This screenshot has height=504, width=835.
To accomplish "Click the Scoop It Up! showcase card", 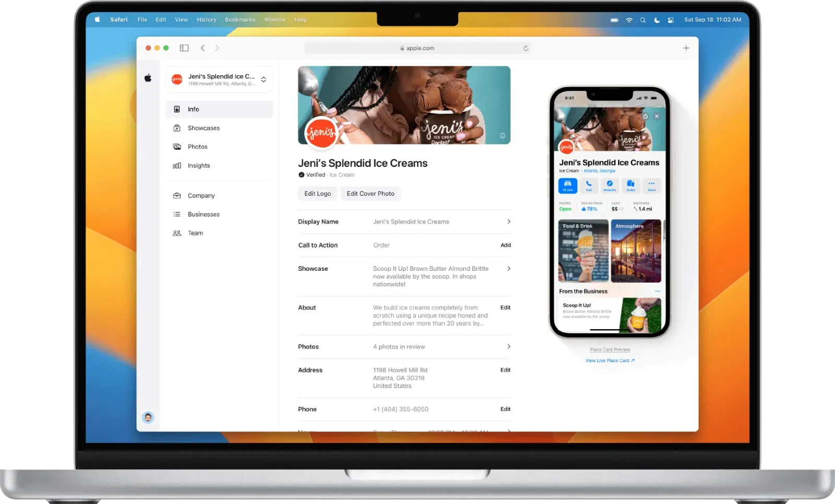I will (610, 315).
